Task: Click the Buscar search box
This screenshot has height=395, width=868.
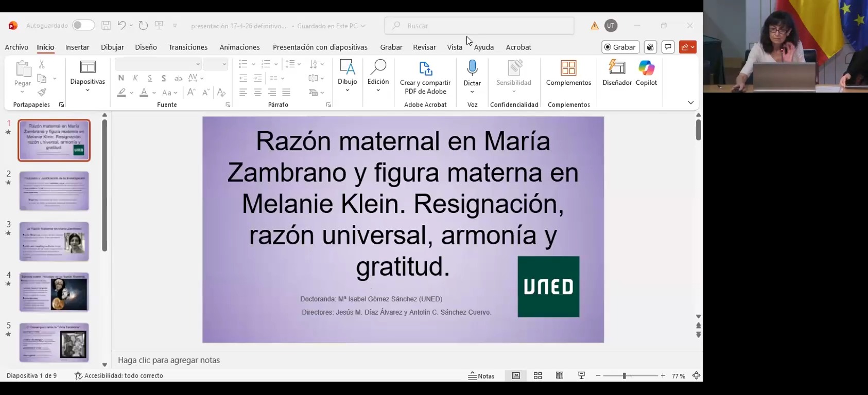Action: click(479, 25)
